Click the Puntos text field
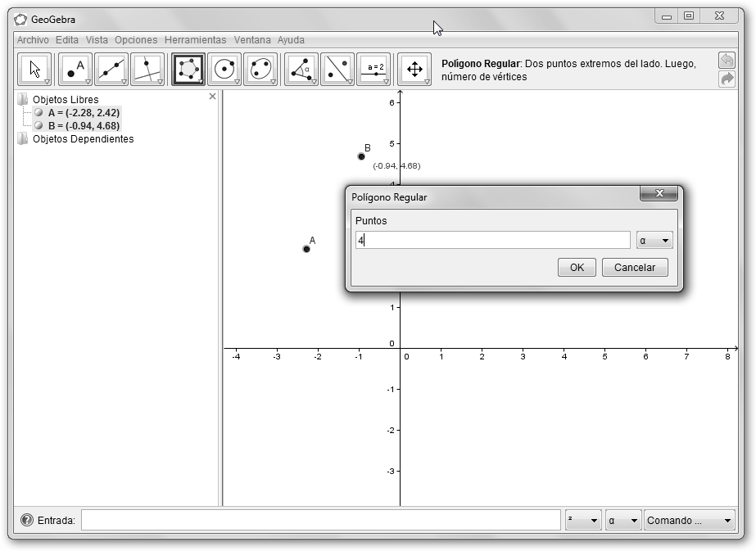 492,241
